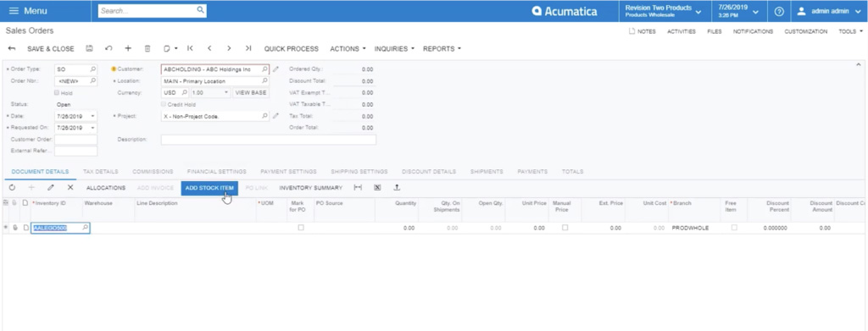Go to next record arrow
Viewport: 868px width, 331px height.
(x=229, y=48)
